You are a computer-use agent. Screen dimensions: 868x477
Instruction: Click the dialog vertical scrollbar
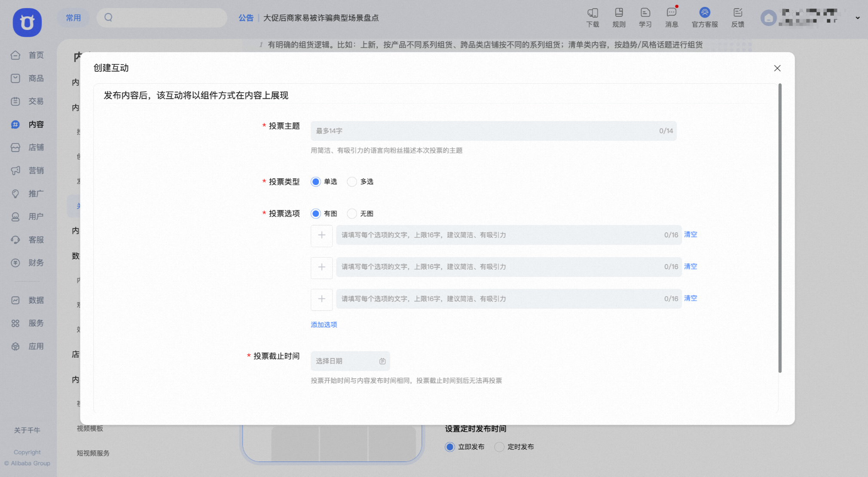(x=780, y=228)
